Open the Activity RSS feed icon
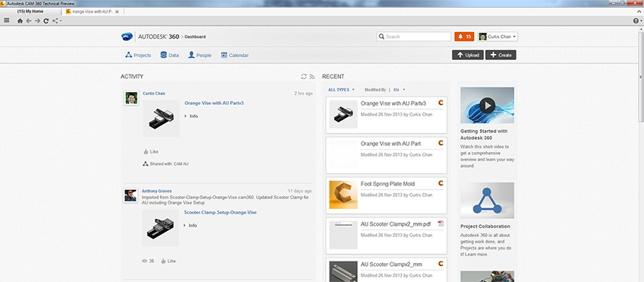 pyautogui.click(x=312, y=77)
